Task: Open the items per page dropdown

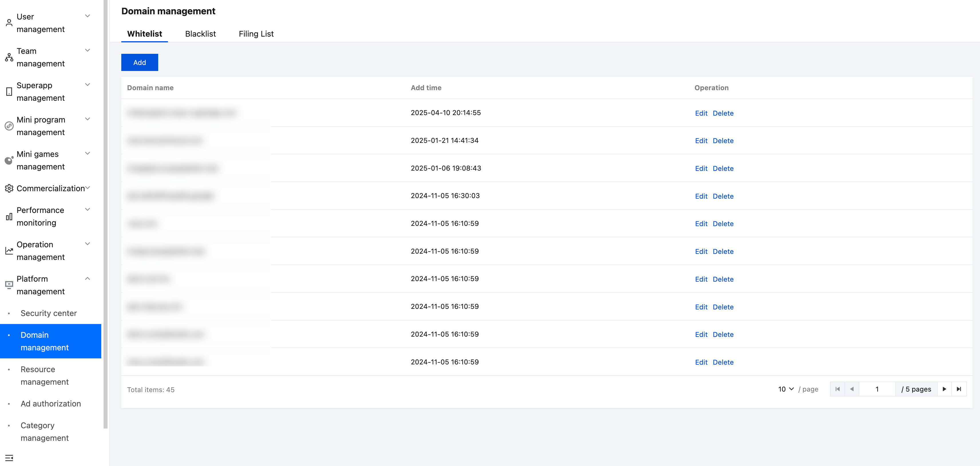Action: [x=786, y=389]
